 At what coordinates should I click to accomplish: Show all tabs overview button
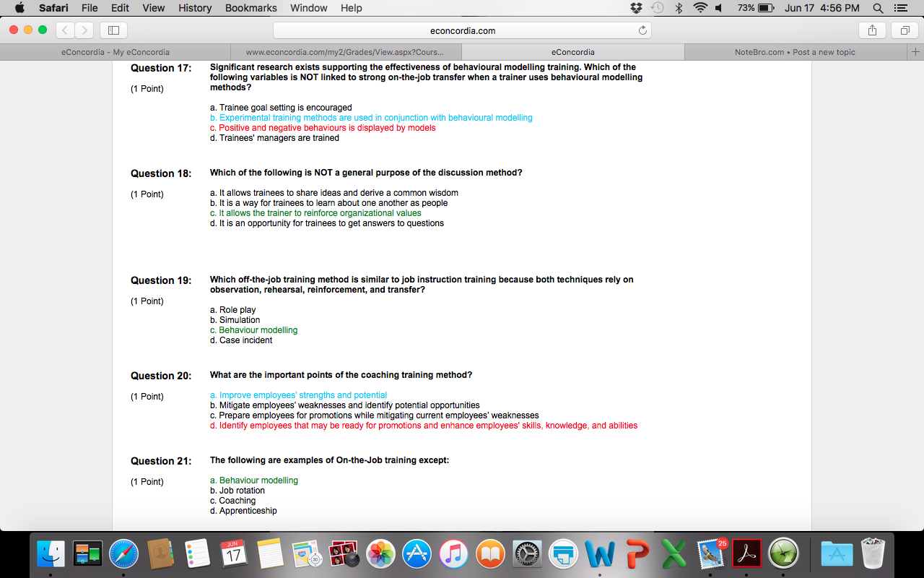(x=904, y=30)
